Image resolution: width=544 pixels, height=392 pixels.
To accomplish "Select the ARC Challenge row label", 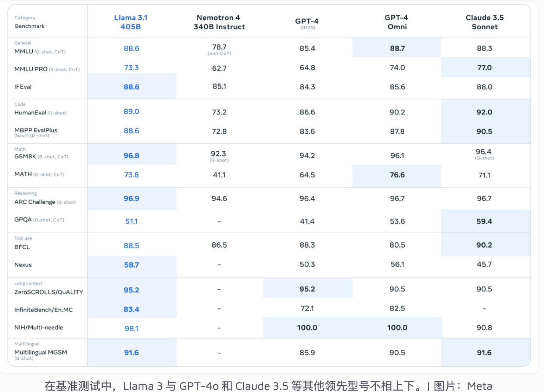I will [x=45, y=202].
